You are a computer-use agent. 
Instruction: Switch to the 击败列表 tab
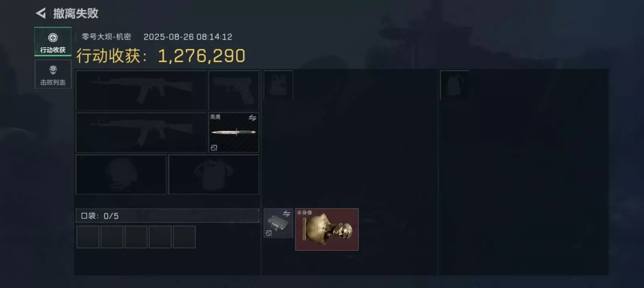point(53,74)
